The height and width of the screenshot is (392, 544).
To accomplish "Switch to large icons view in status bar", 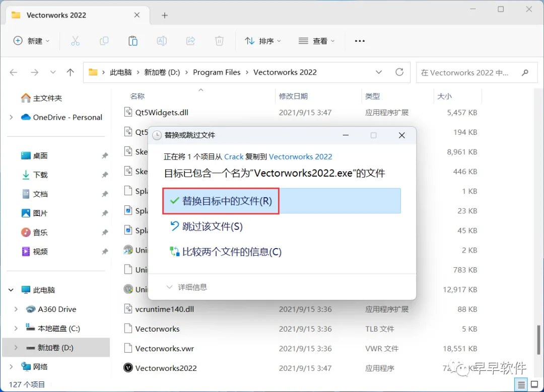I will click(x=534, y=384).
